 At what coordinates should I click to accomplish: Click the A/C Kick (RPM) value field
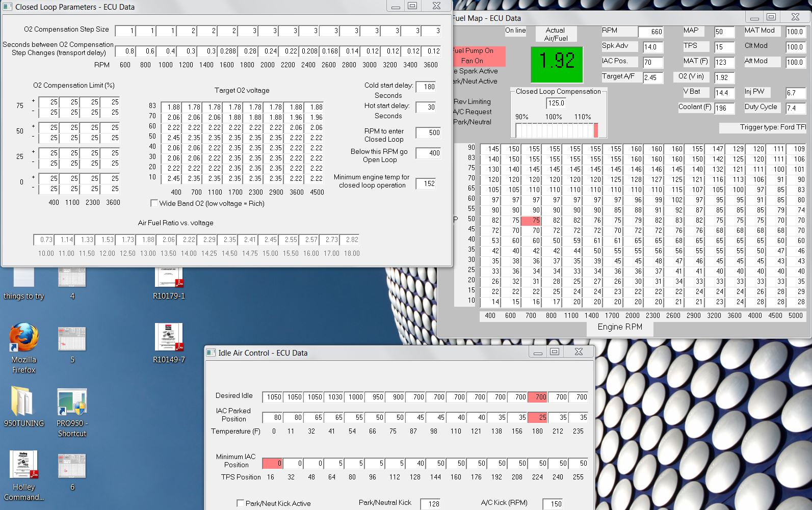click(x=553, y=504)
